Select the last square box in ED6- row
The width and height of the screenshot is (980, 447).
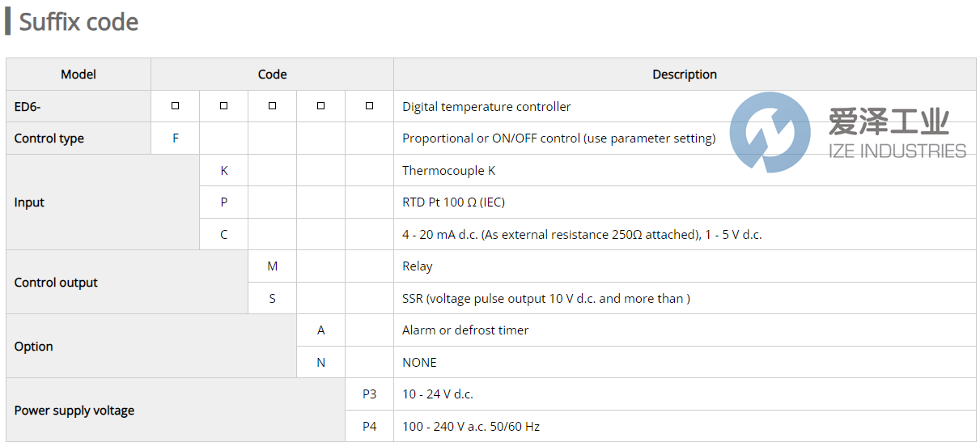pyautogui.click(x=369, y=106)
